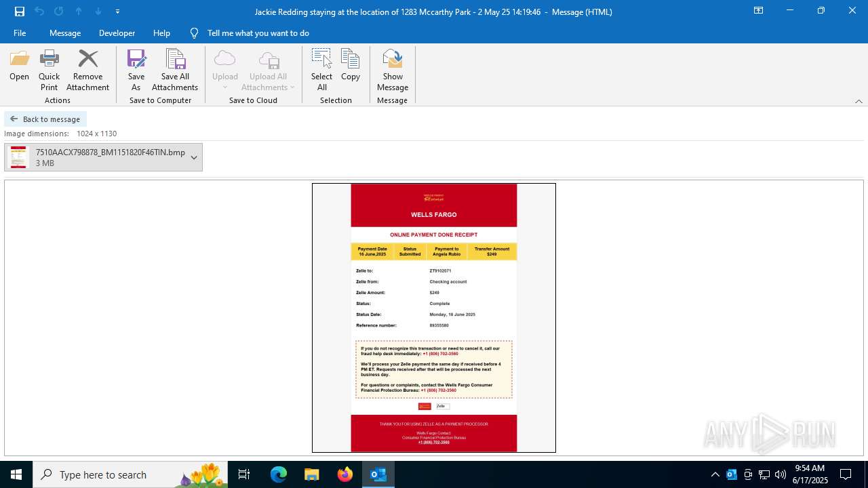The image size is (868, 488).
Task: Select All attachments
Action: [x=321, y=70]
